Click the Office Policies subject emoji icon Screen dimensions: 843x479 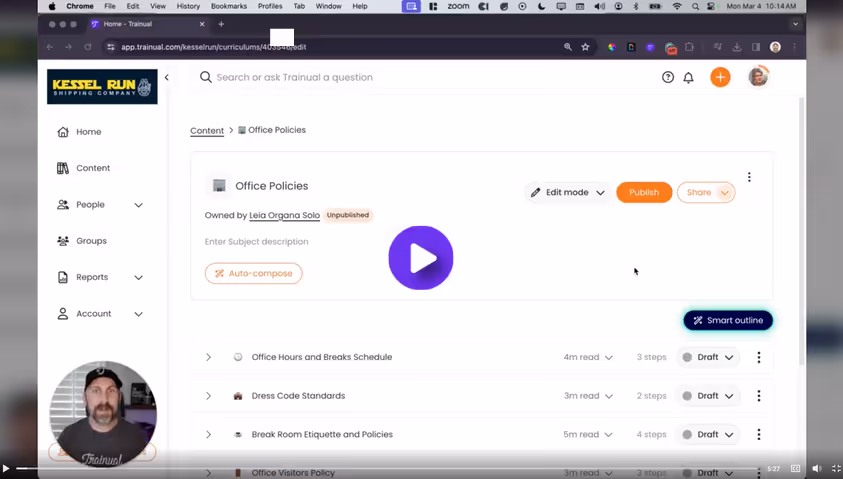[x=219, y=185]
